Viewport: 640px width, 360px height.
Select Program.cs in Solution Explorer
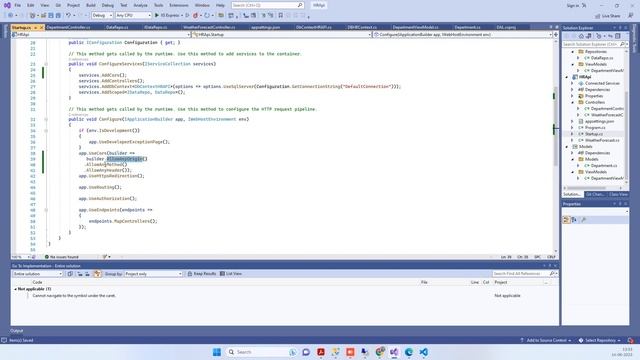(x=595, y=127)
